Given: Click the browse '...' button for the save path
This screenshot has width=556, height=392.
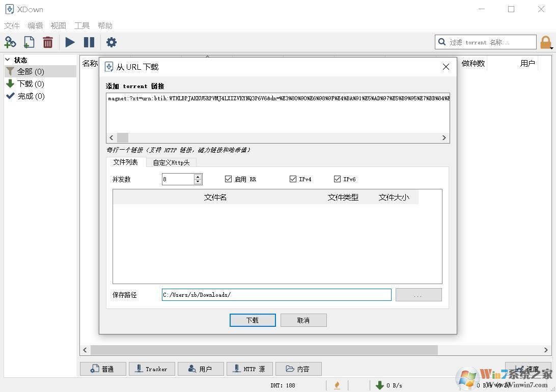Looking at the screenshot, I should click(x=419, y=295).
